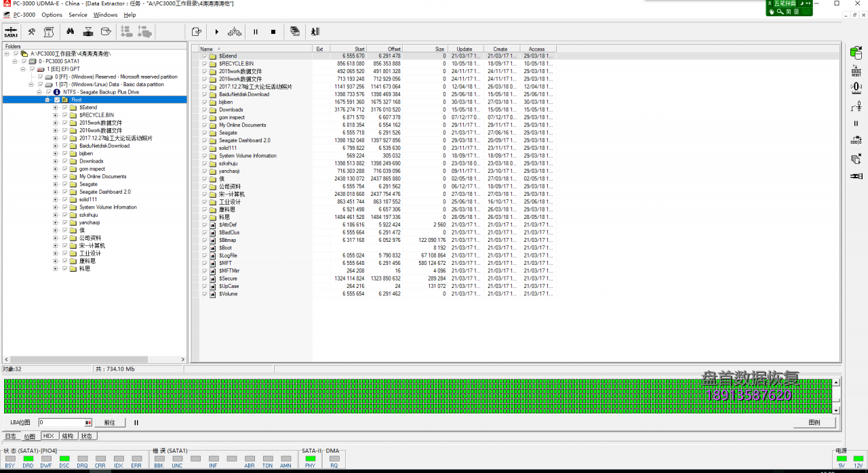
Task: Click the green disk icon in right sidebar
Action: pyautogui.click(x=856, y=52)
